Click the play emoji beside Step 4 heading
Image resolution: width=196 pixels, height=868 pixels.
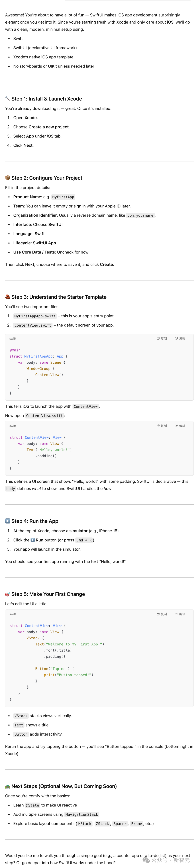[8, 521]
